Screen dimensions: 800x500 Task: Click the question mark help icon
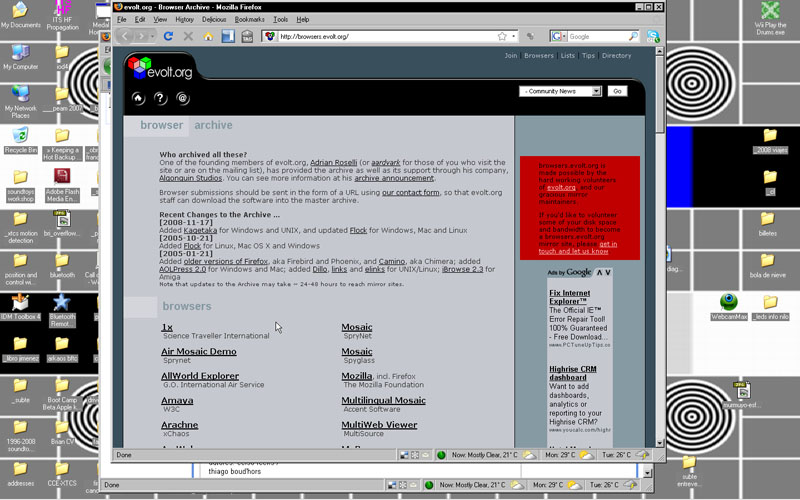point(160,98)
